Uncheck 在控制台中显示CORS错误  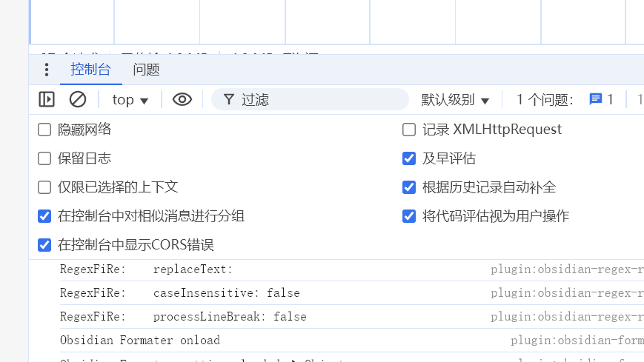[44, 245]
